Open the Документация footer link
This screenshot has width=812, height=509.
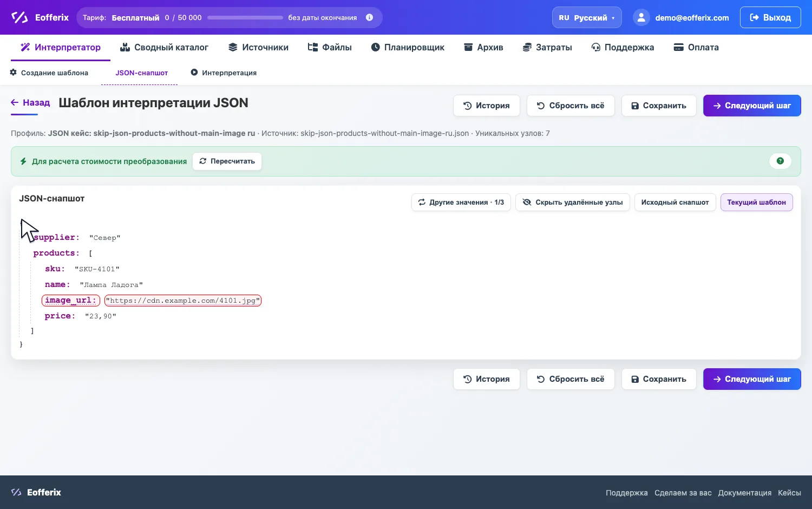(x=744, y=493)
